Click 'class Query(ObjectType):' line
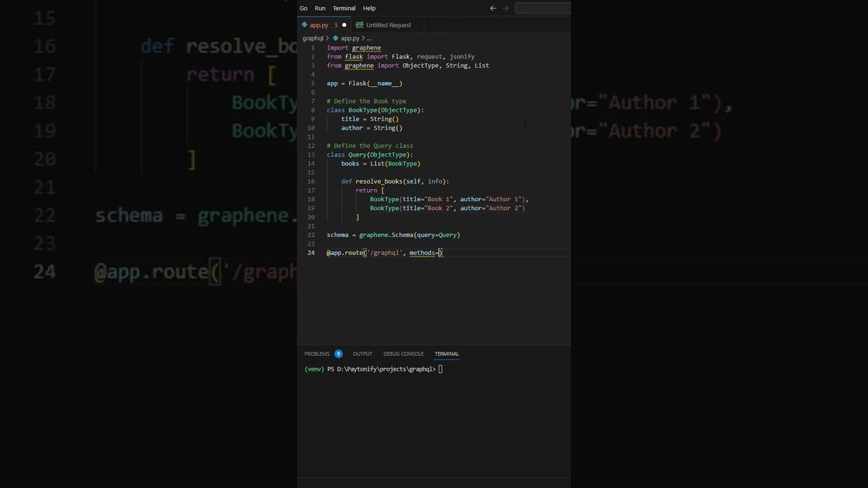The width and height of the screenshot is (868, 488). tap(370, 155)
